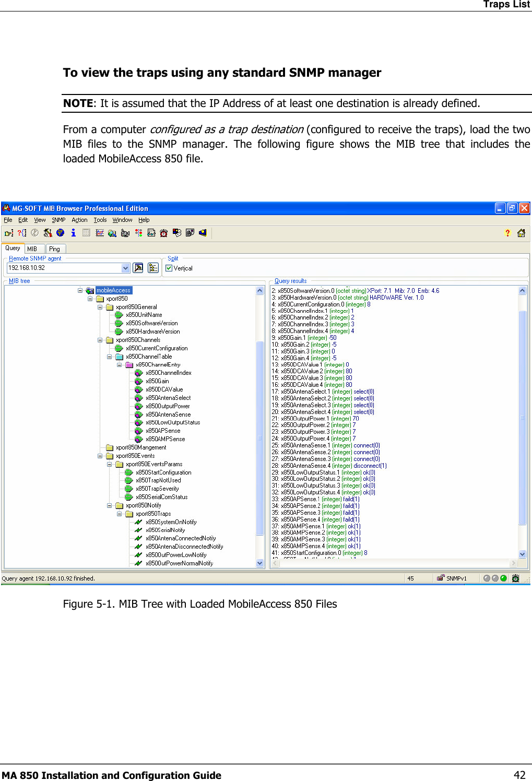
Task: Select x850HardwareVersion tree node
Action: [153, 332]
